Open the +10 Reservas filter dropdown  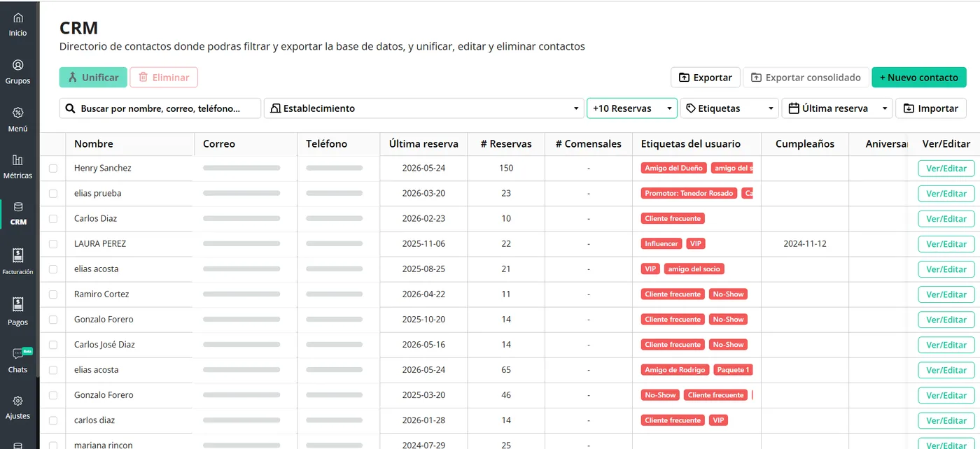[632, 108]
